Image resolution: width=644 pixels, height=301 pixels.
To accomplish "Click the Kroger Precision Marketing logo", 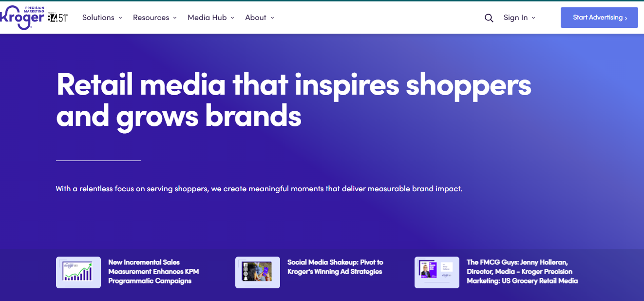I will click(x=22, y=18).
